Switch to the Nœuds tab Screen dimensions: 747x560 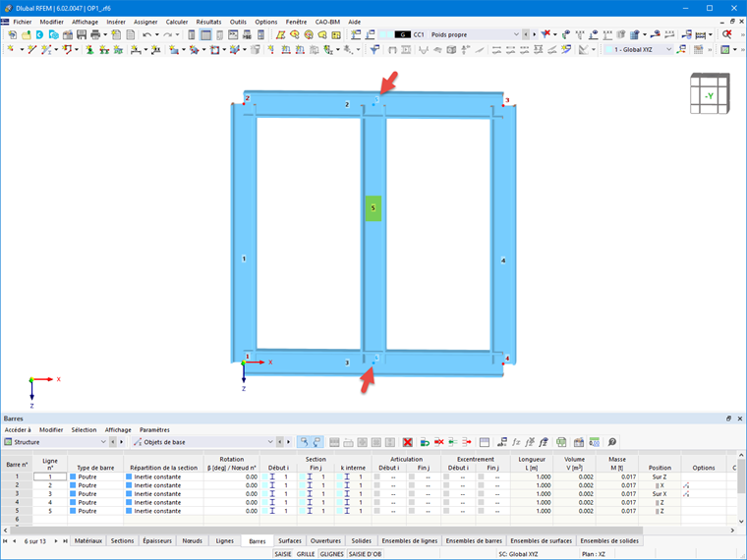tap(192, 541)
